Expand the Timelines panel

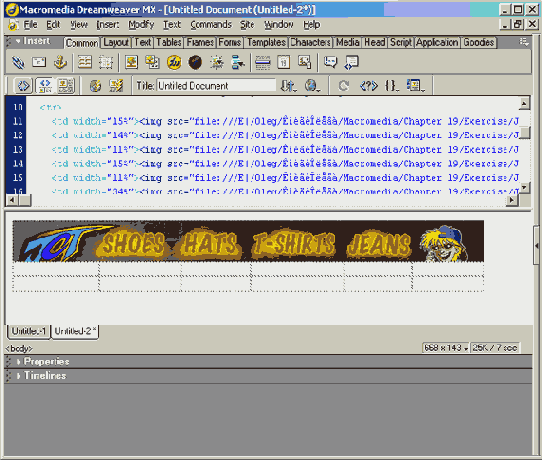click(18, 376)
